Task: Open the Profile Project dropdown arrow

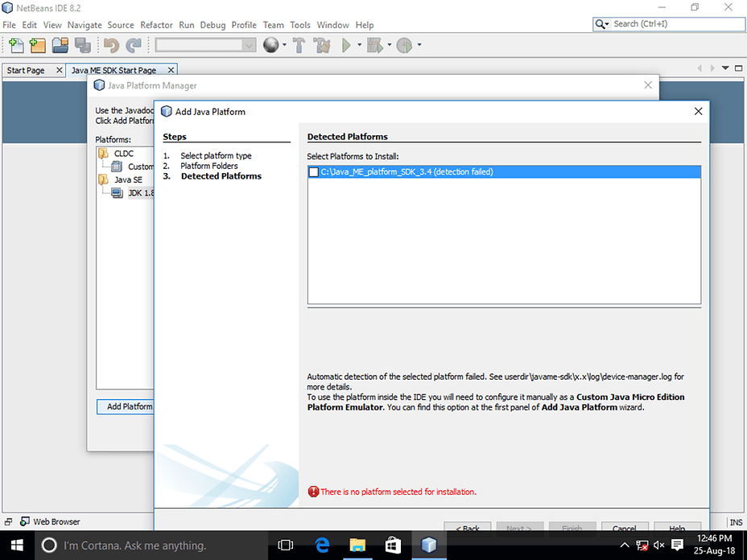Action: pos(419,45)
